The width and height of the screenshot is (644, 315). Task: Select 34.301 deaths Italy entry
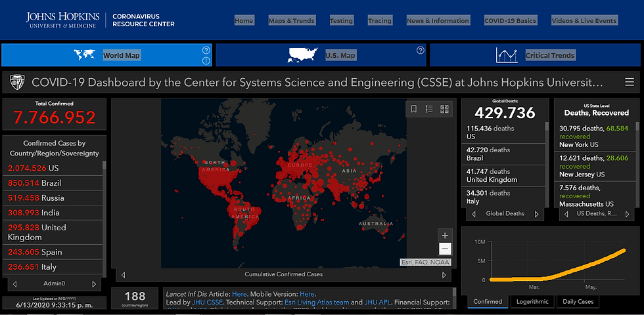point(503,198)
